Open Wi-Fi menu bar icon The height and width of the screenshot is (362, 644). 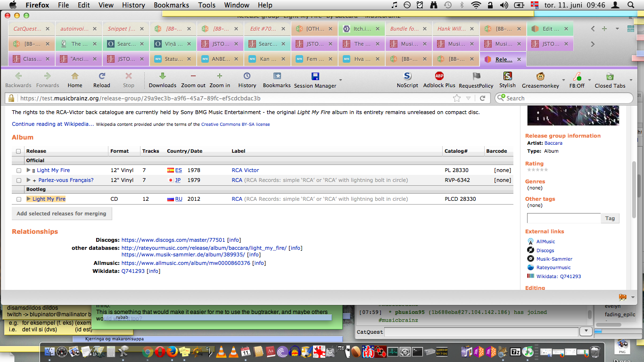click(x=476, y=5)
